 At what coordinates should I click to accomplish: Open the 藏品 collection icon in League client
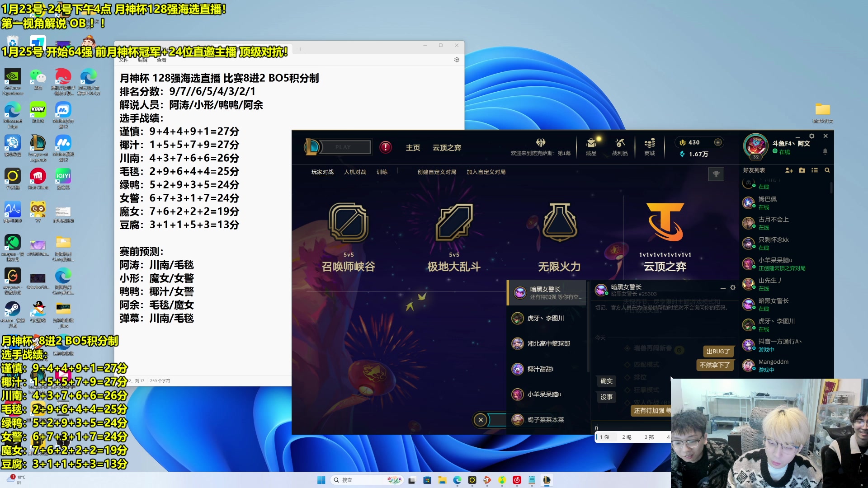click(x=591, y=147)
